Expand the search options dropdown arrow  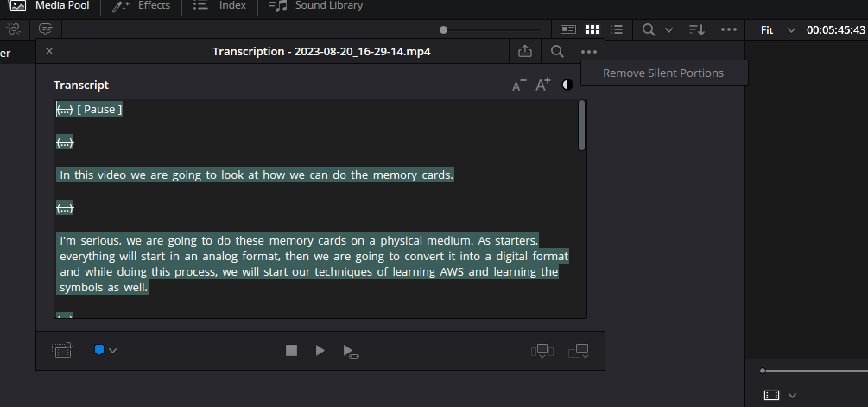coord(668,30)
